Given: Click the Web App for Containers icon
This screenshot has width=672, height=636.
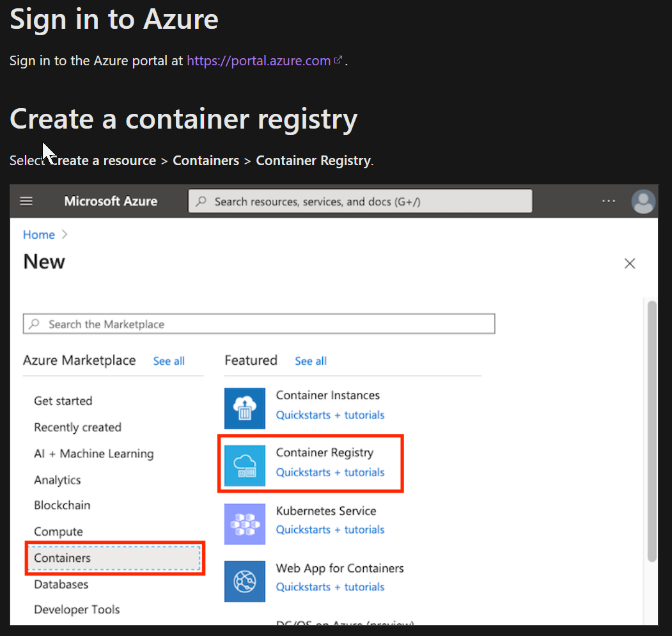Looking at the screenshot, I should (x=244, y=581).
